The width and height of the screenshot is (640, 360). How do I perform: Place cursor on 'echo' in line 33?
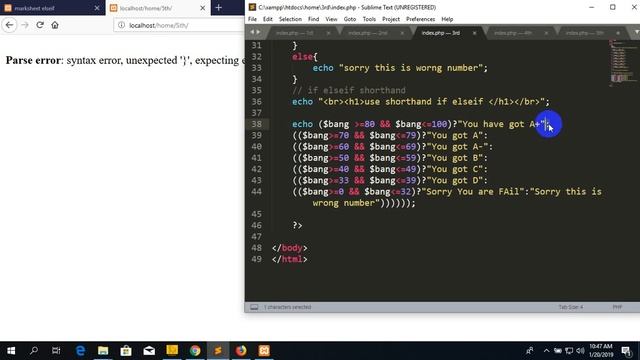coord(323,68)
